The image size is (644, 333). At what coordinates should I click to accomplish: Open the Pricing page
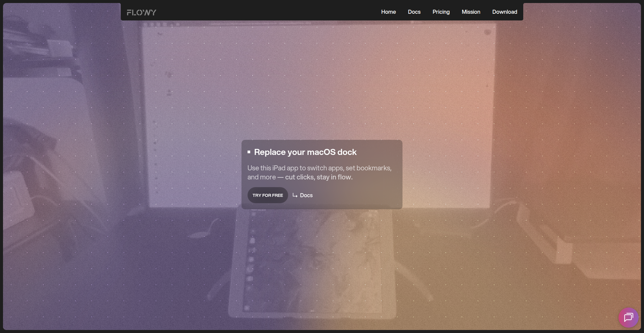click(441, 12)
